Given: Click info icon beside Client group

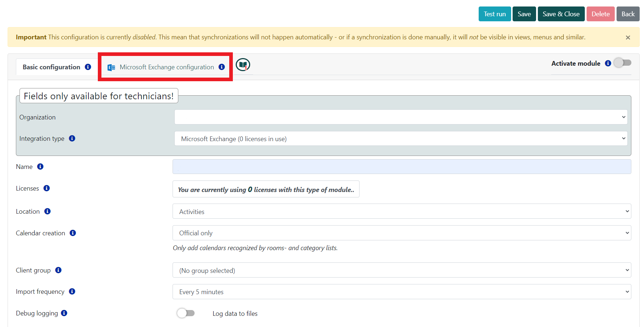Looking at the screenshot, I should pyautogui.click(x=58, y=270).
